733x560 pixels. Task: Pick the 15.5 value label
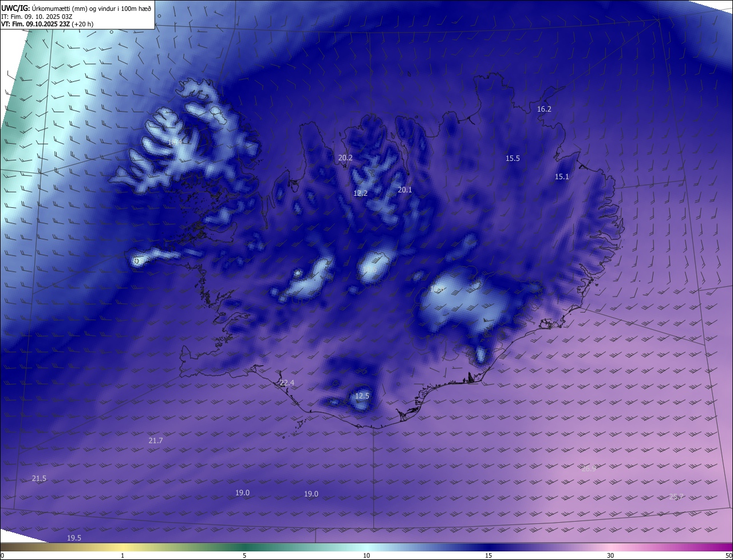click(513, 158)
